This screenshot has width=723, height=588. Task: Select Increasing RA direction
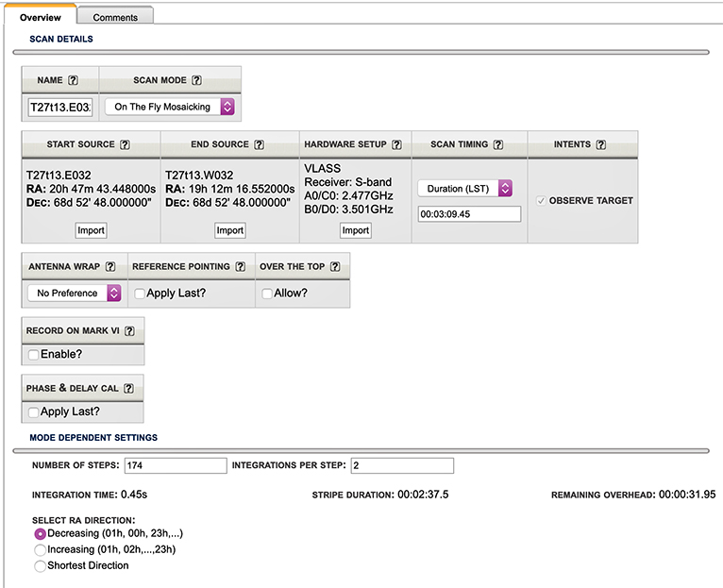click(x=40, y=549)
